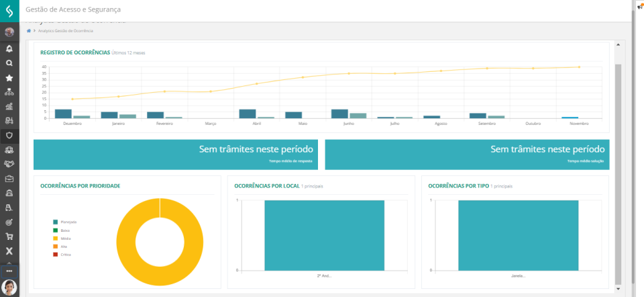
Task: Open the profile picture at sidebar top
Action: point(9,32)
